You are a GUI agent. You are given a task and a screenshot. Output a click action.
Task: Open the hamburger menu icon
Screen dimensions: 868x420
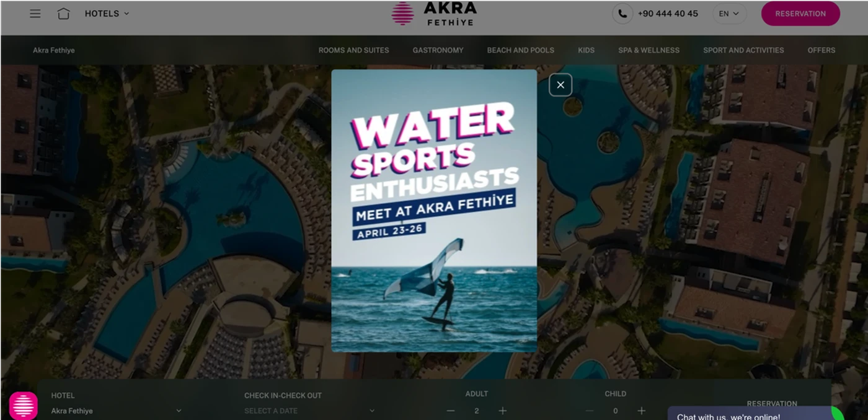[35, 14]
